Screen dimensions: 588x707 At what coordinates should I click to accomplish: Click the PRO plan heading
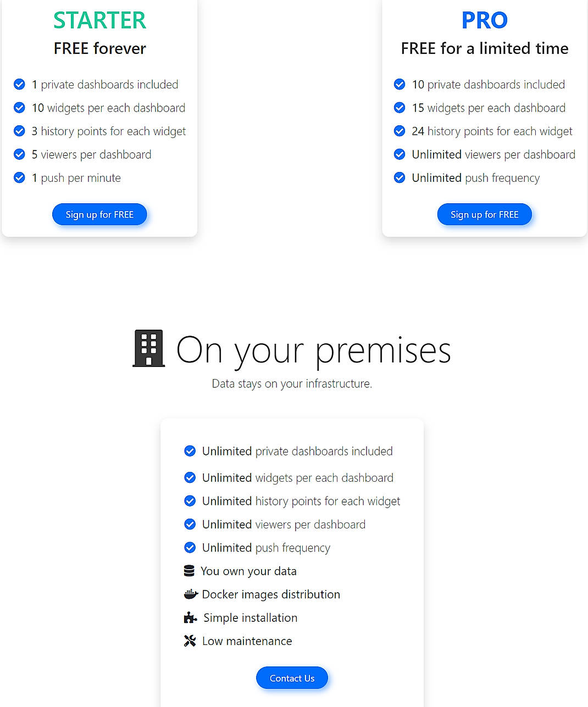point(484,20)
